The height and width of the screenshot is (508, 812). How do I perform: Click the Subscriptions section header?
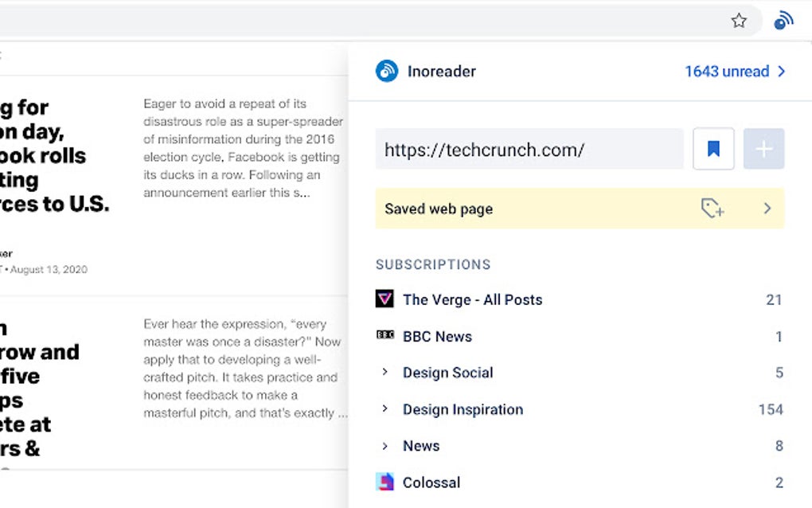(x=432, y=264)
